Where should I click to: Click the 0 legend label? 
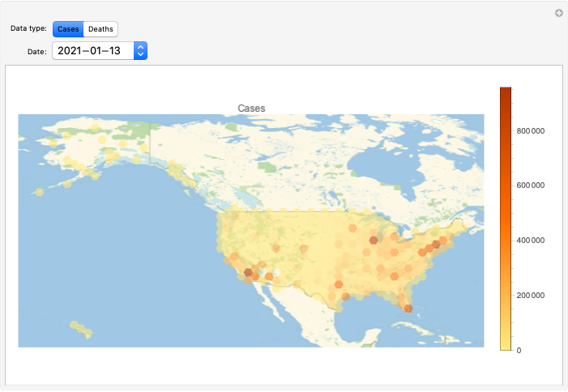click(519, 351)
